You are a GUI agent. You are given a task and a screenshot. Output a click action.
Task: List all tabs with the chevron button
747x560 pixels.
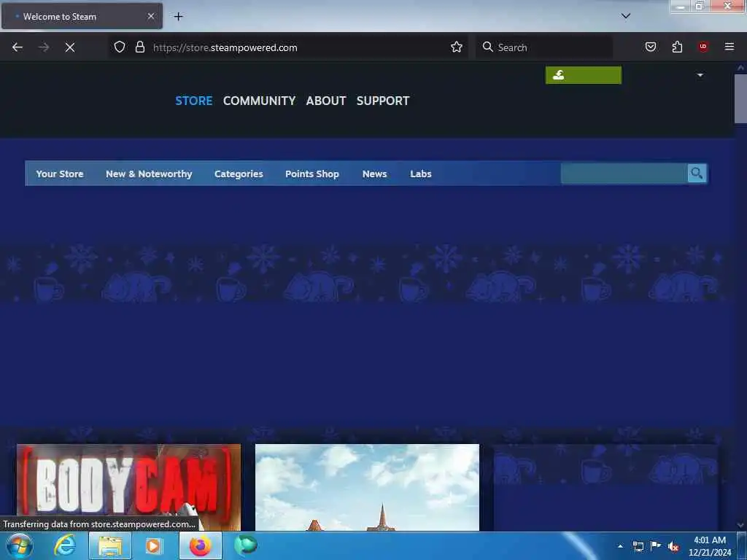click(x=626, y=16)
